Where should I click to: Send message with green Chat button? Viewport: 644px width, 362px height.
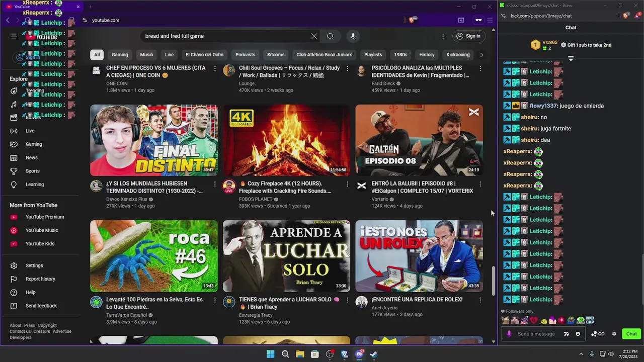pyautogui.click(x=631, y=334)
